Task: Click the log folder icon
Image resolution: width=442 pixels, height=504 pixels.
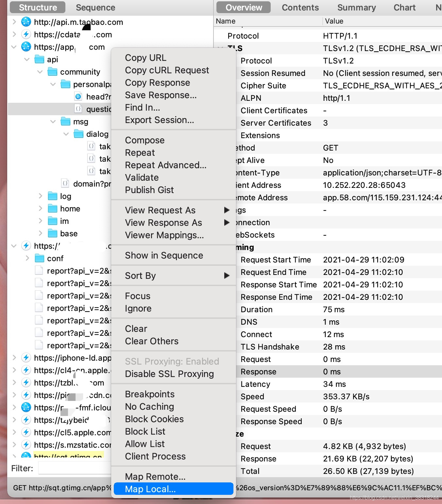Action: [x=52, y=196]
